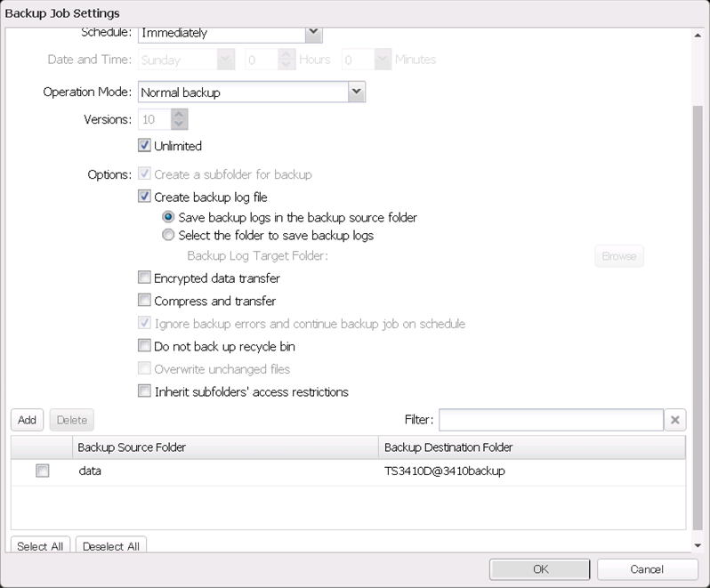The height and width of the screenshot is (588, 710).
Task: Uncheck the Unlimited versions checkbox
Action: coord(144,146)
